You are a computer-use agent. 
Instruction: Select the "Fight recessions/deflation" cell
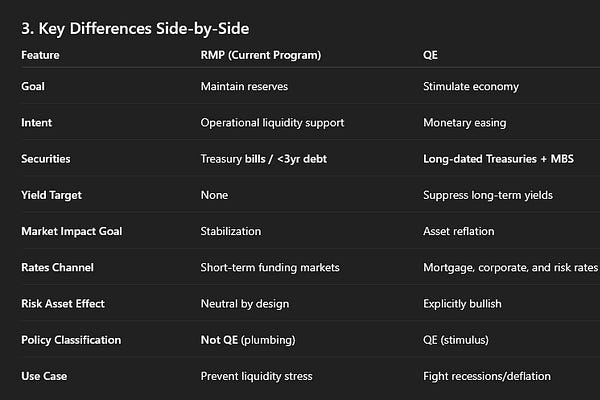click(x=489, y=376)
